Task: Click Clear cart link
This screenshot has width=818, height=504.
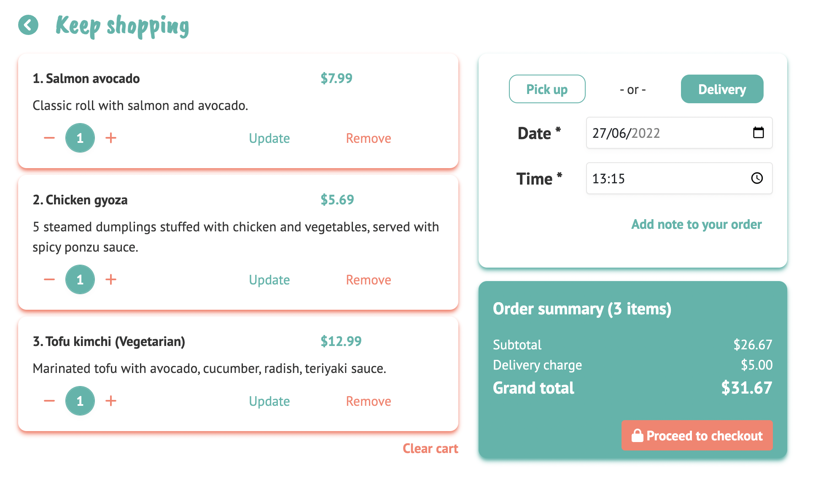Action: [430, 448]
